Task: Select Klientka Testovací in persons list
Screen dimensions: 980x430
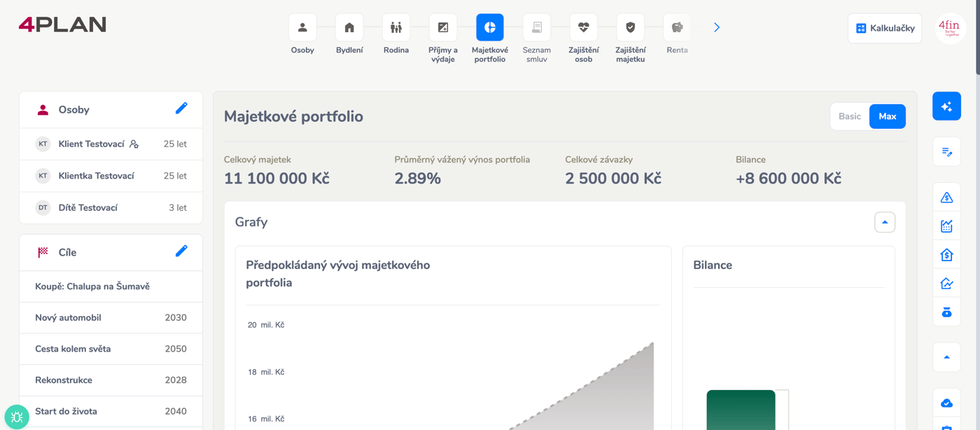Action: 96,176
